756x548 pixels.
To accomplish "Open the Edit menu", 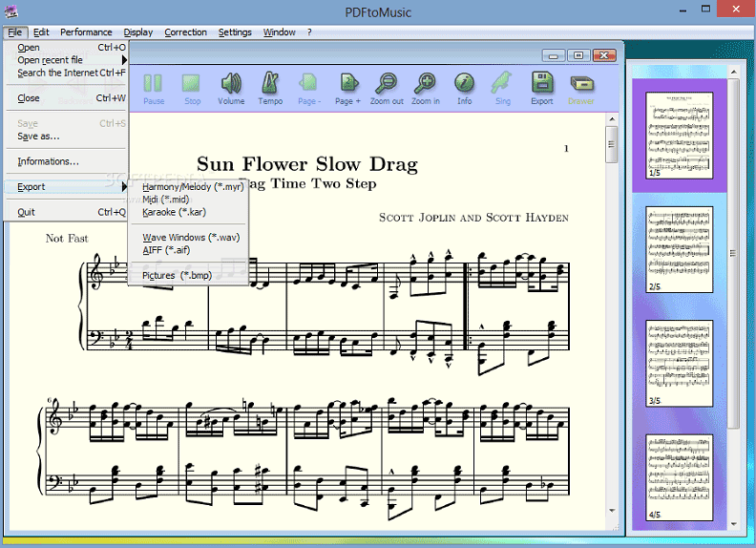I will pyautogui.click(x=41, y=32).
